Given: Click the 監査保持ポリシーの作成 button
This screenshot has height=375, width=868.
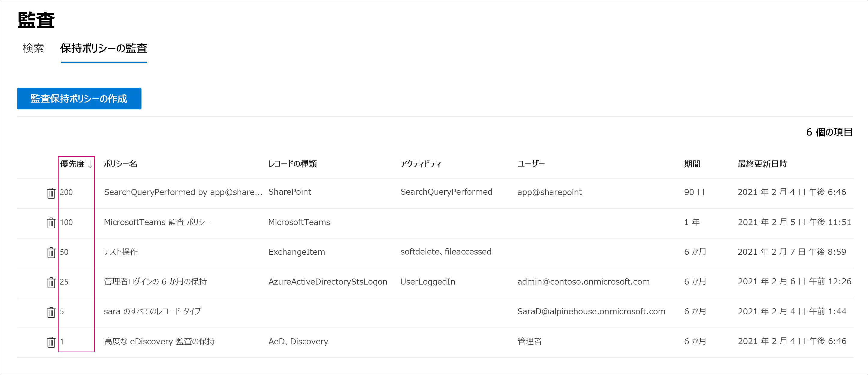Looking at the screenshot, I should coord(79,99).
